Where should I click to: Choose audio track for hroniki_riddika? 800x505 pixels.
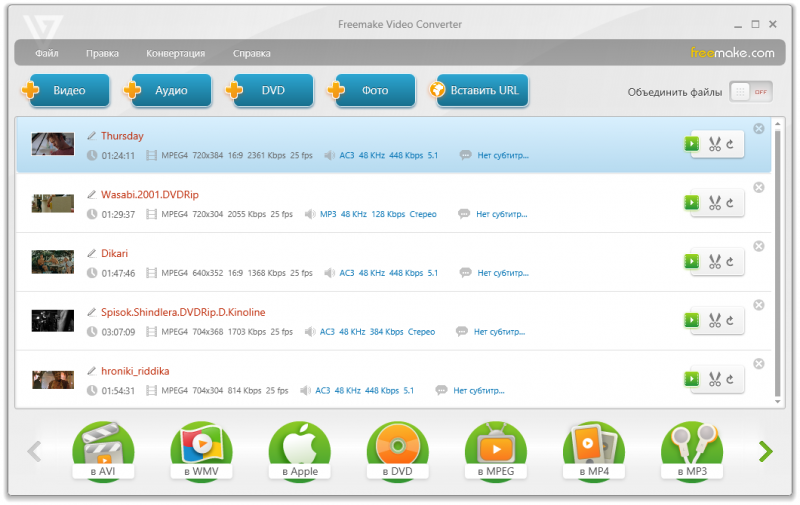pos(364,390)
